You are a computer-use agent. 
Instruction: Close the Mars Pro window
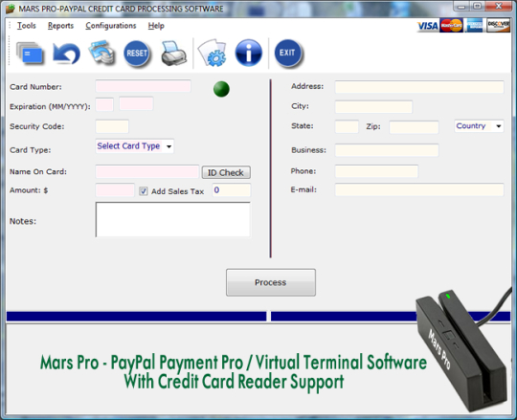click(x=499, y=7)
